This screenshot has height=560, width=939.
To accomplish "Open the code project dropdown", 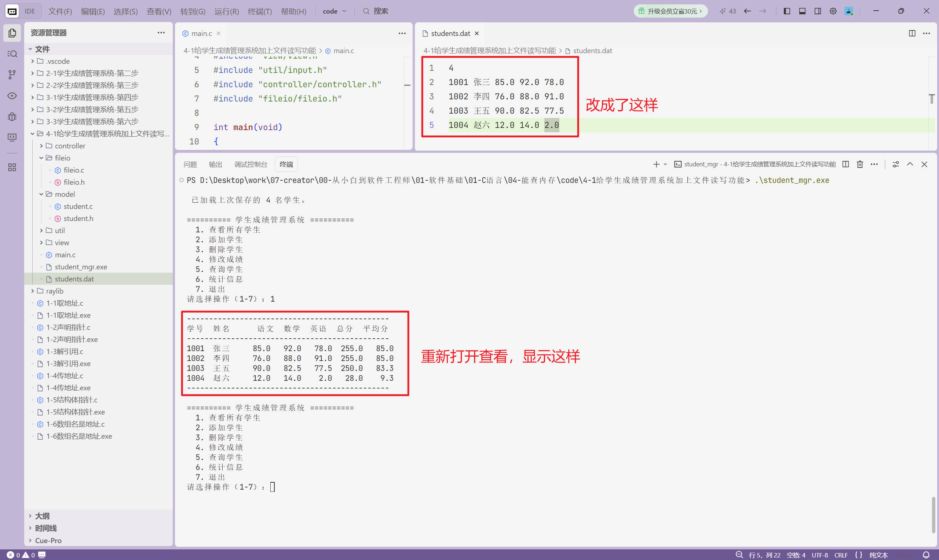I will [335, 11].
